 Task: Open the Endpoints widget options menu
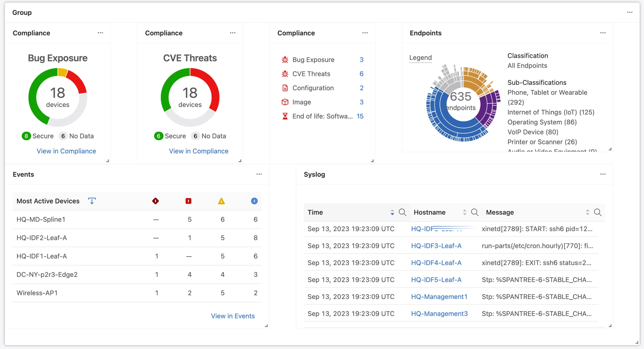click(x=603, y=33)
